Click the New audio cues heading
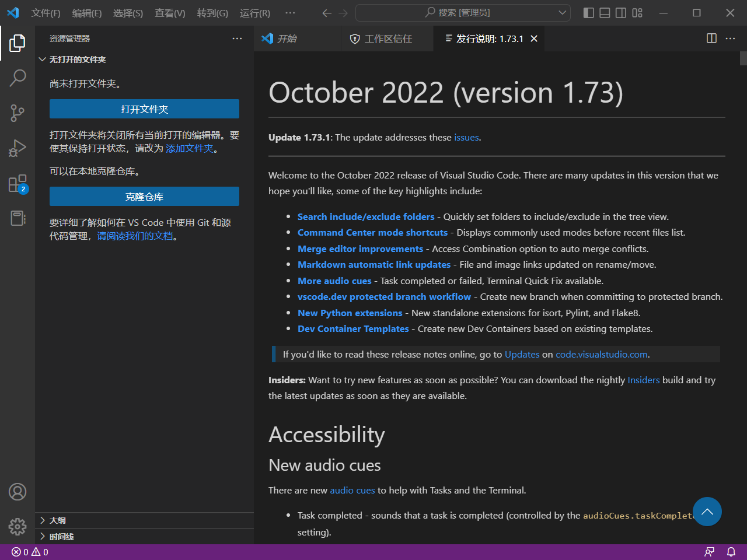Image resolution: width=747 pixels, height=560 pixels. [x=324, y=465]
